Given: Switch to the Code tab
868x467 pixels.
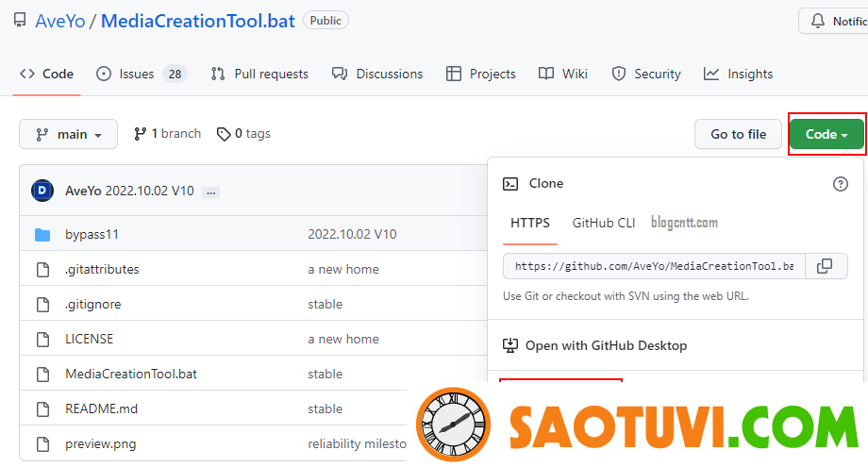Looking at the screenshot, I should pos(46,74).
